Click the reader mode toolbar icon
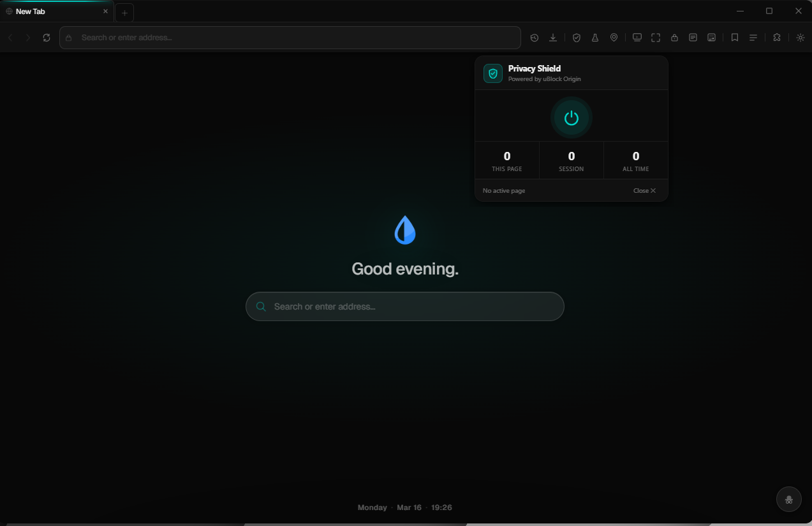This screenshot has width=812, height=526. (692, 37)
